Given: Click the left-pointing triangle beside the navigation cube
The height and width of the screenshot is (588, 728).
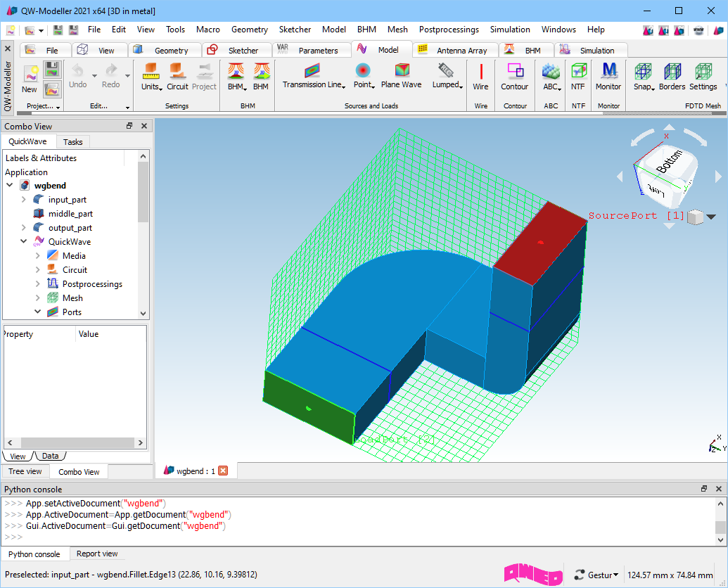Looking at the screenshot, I should point(620,177).
